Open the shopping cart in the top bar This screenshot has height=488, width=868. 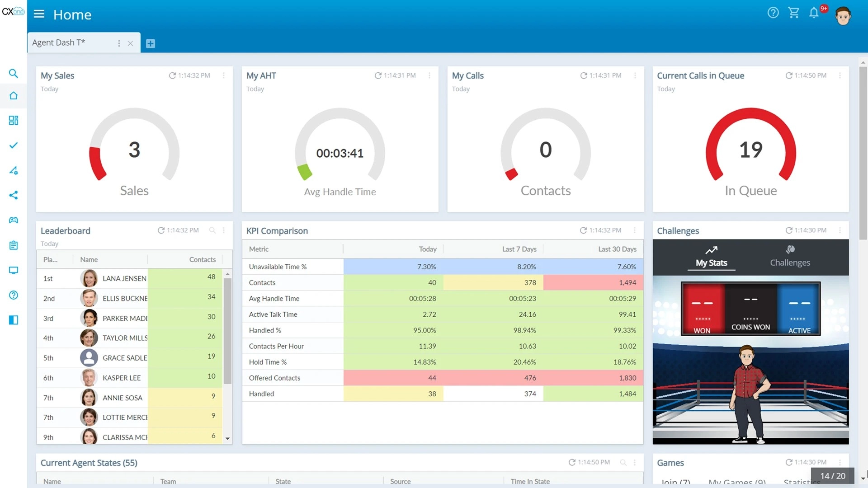tap(794, 13)
